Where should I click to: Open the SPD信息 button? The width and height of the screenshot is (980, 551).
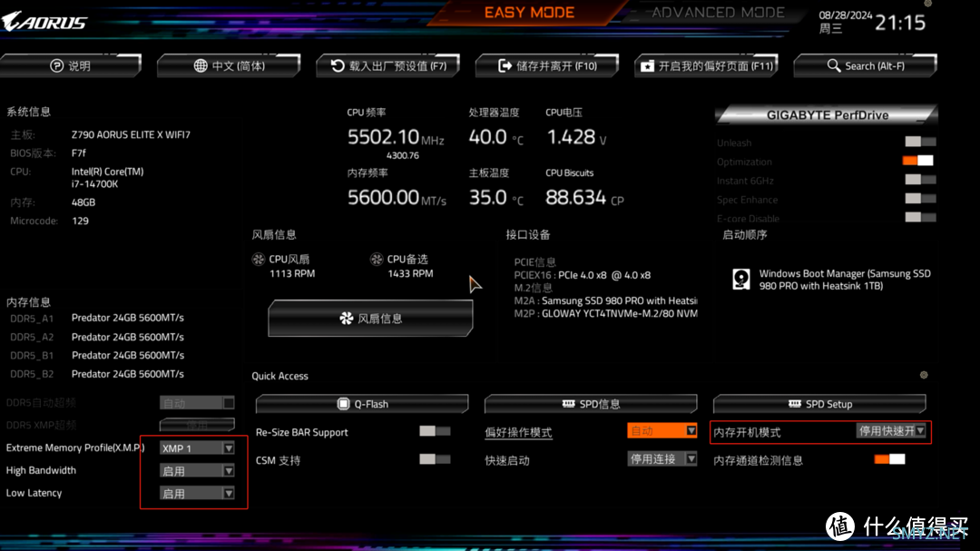click(591, 404)
